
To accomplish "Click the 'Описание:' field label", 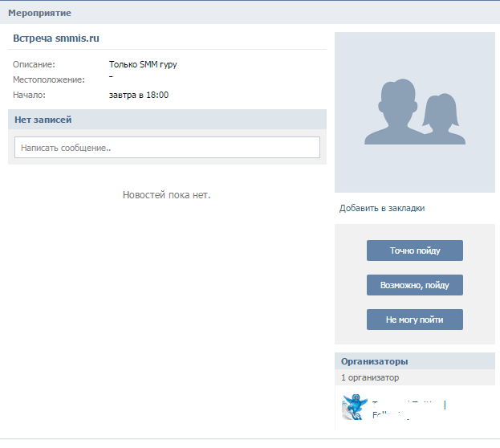I will point(34,64).
